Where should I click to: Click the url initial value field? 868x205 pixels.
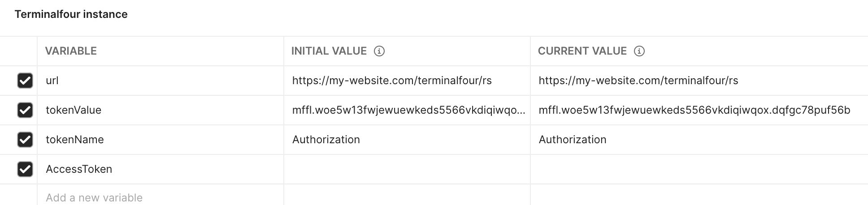coord(392,81)
